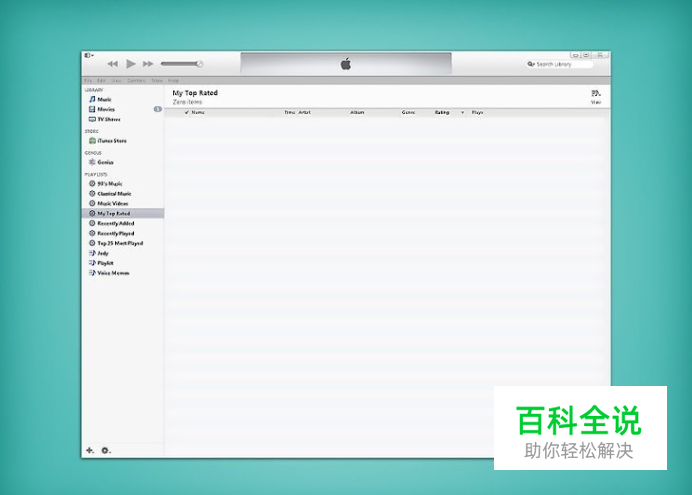Click the Previous track rewind button
Screen dimensions: 692x495
(113, 64)
